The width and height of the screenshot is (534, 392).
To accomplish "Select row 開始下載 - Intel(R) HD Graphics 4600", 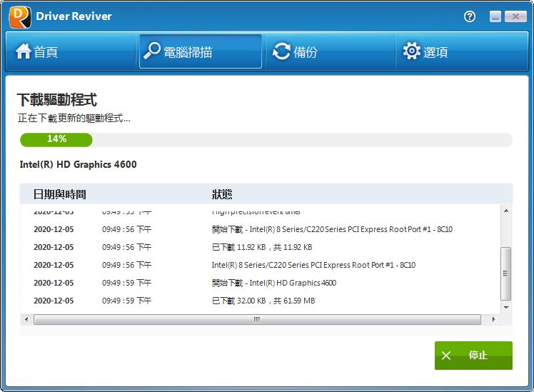I will tap(261, 283).
